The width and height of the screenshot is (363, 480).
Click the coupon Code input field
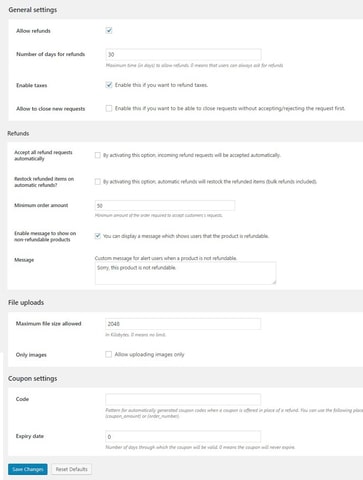(183, 399)
